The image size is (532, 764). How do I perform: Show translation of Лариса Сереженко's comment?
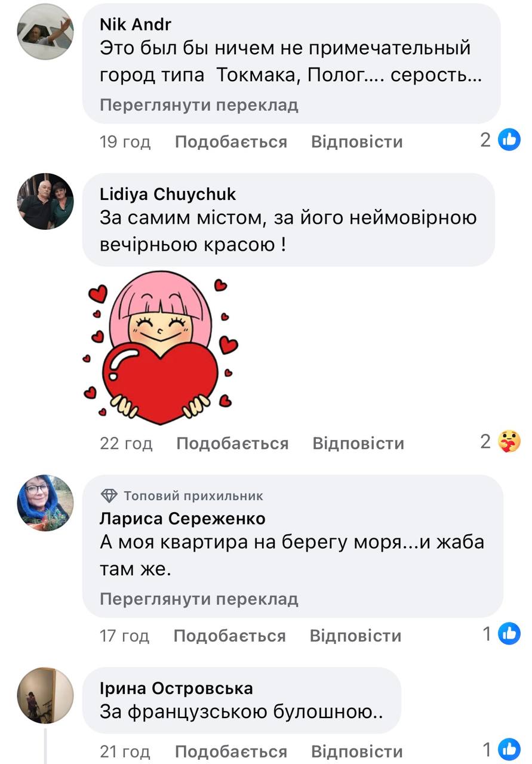(x=199, y=599)
